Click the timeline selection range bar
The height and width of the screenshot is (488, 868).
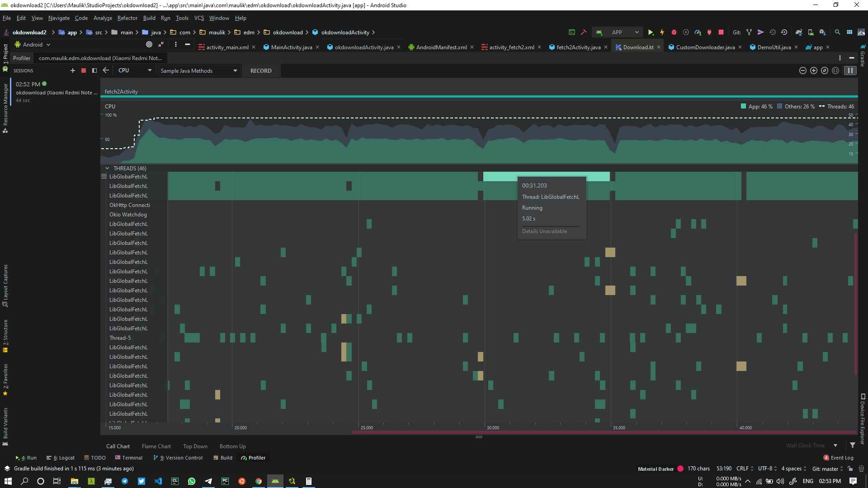coord(604,432)
